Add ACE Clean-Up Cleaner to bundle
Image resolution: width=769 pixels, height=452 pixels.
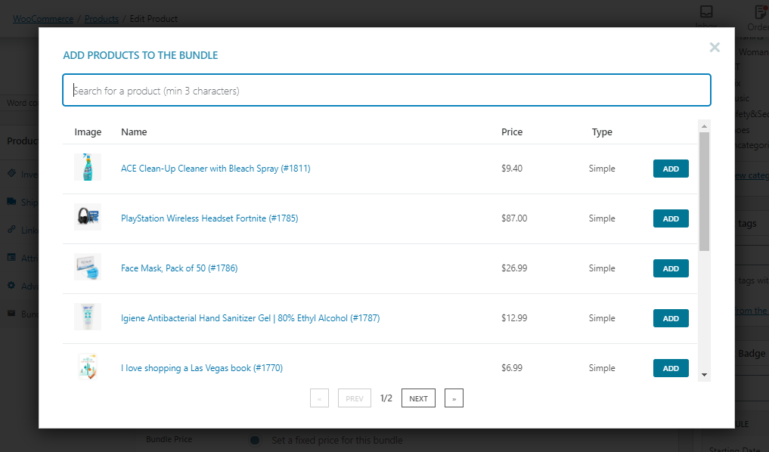pos(670,169)
